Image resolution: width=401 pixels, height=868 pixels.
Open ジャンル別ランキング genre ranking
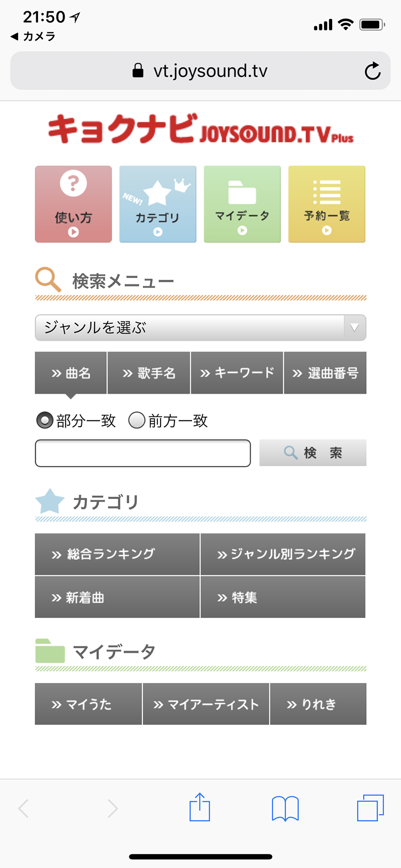click(x=283, y=554)
